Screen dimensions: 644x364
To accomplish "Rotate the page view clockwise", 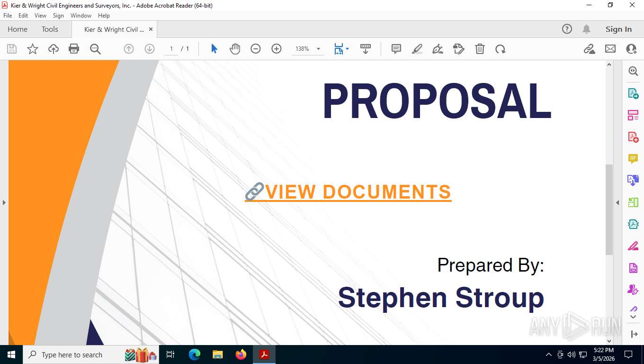I will click(501, 49).
